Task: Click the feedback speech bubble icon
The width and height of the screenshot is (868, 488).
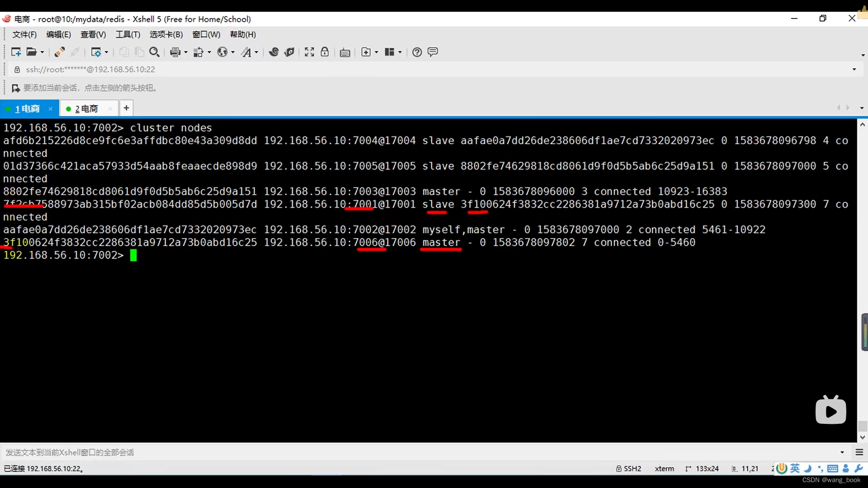Action: click(x=433, y=52)
